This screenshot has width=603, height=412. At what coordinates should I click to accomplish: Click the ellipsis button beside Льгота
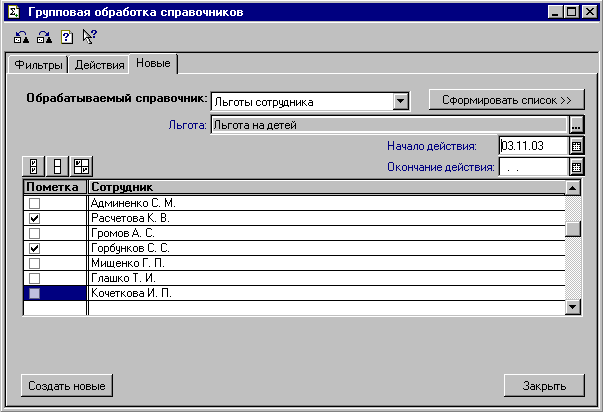tap(576, 125)
